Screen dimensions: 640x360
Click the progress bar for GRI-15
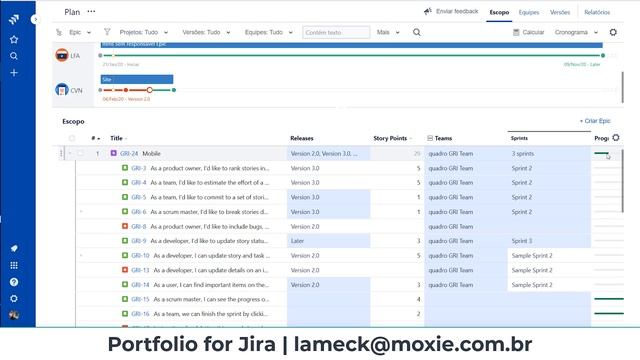pyautogui.click(x=609, y=299)
